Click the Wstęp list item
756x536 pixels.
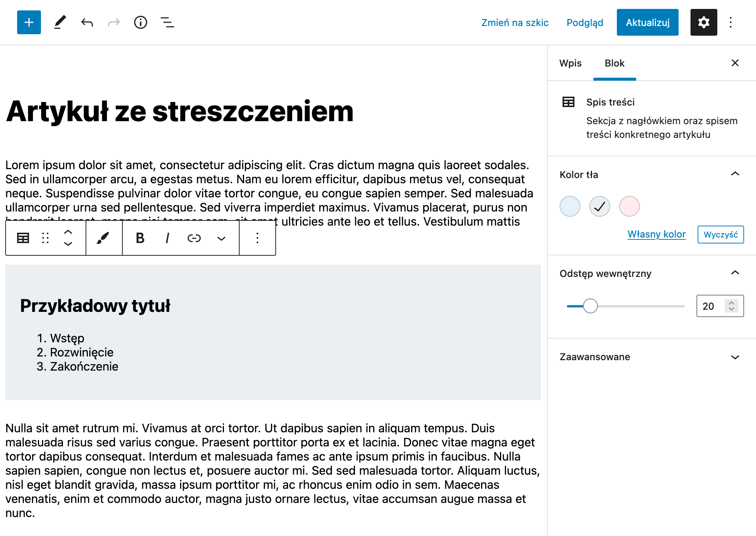point(67,338)
